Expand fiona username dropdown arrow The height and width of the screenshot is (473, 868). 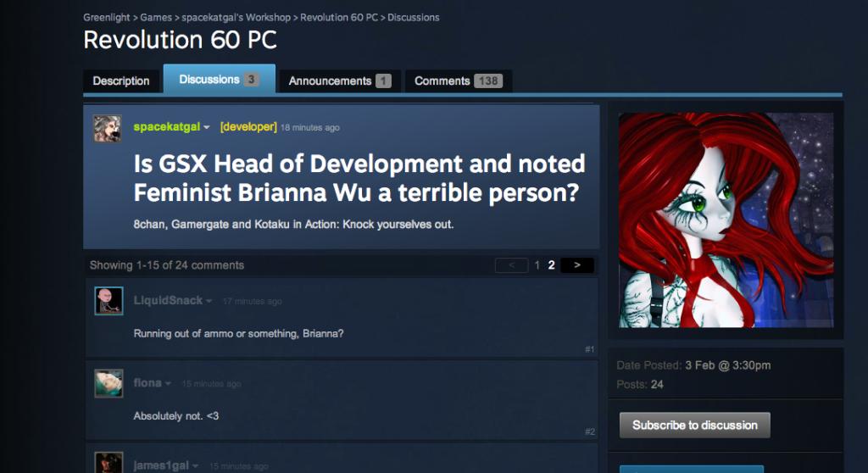(x=168, y=384)
